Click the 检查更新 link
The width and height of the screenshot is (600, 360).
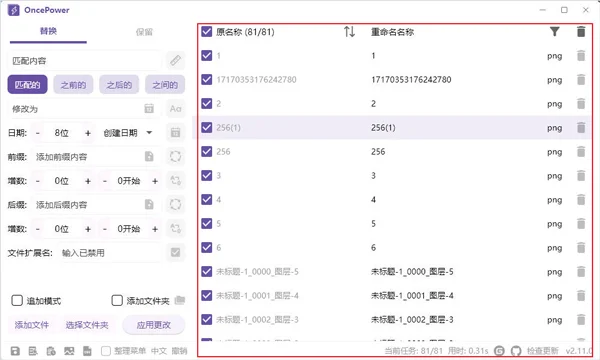[543, 351]
